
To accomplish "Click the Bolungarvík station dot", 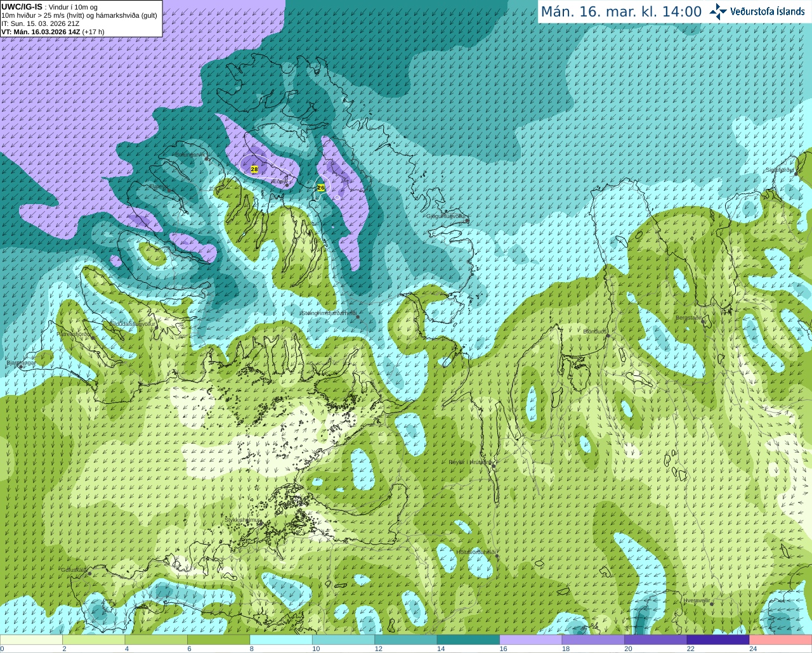I will (x=207, y=158).
